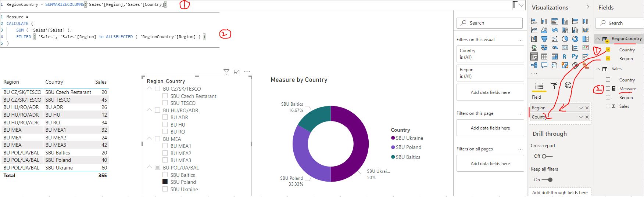
Task: Collapse the RegionCountry table in Fields
Action: click(x=598, y=39)
